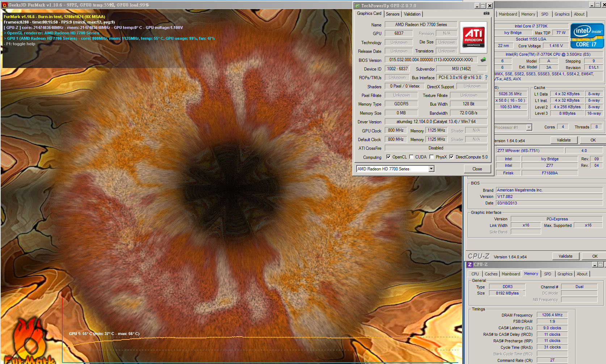Switch to CPU tab in the CPU-Z memory window
The image size is (606, 364).
tap(475, 274)
